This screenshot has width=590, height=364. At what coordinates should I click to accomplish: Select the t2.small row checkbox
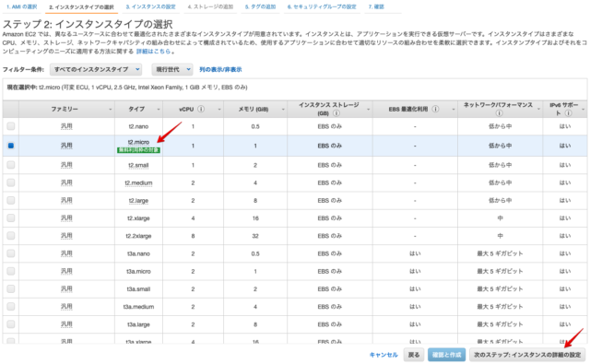(x=11, y=165)
